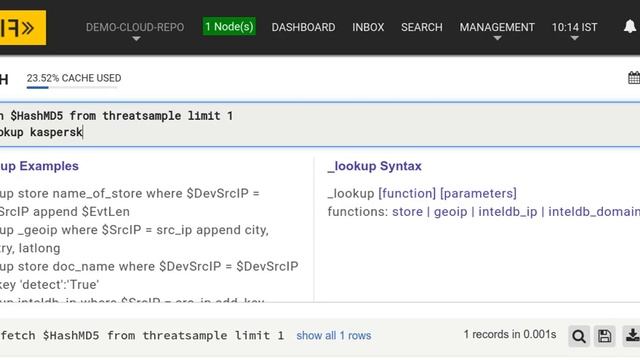
Task: Click the cache used progress bar
Action: 72,87
